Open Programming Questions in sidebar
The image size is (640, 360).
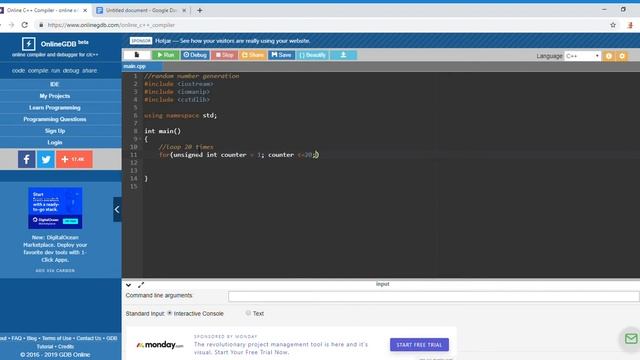pos(55,119)
